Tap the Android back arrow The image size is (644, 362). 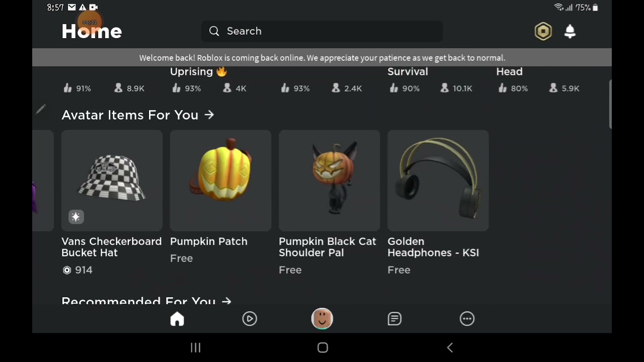[450, 347]
